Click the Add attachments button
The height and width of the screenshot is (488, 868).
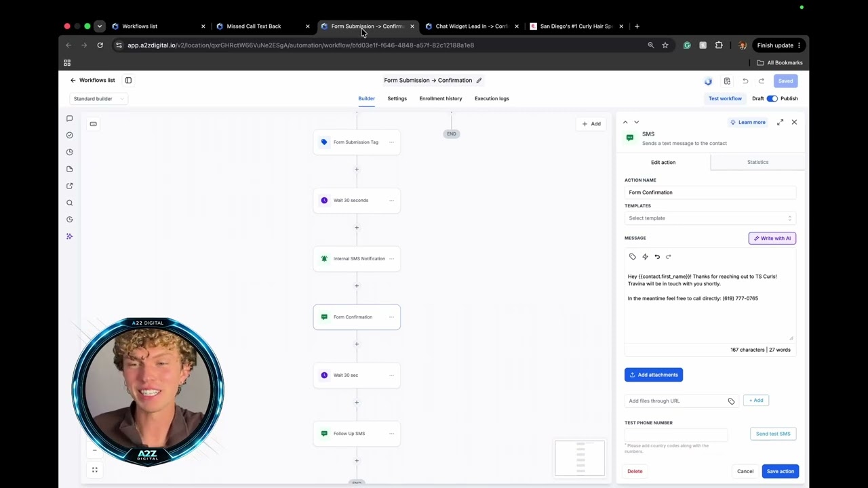point(654,375)
